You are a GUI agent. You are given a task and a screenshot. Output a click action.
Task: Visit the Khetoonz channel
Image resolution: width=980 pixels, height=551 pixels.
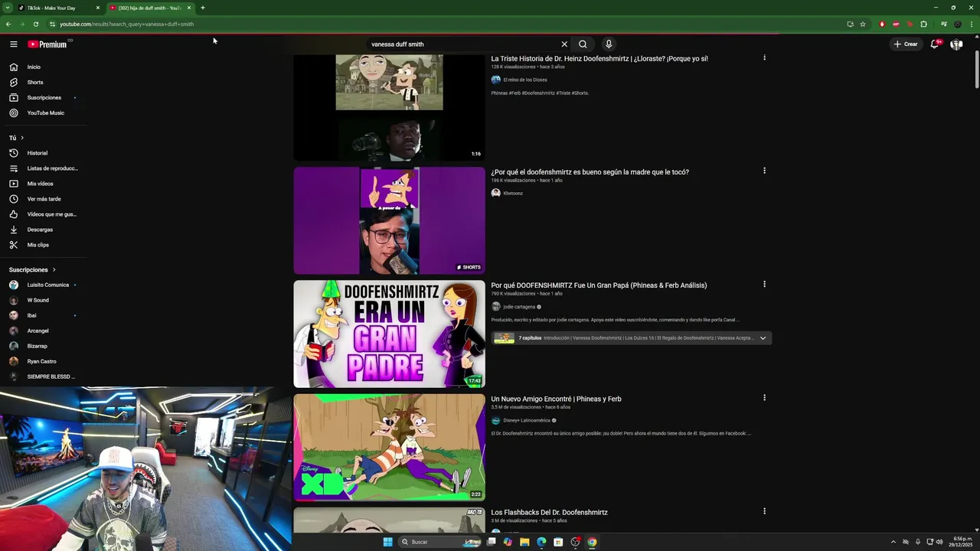[x=513, y=194]
